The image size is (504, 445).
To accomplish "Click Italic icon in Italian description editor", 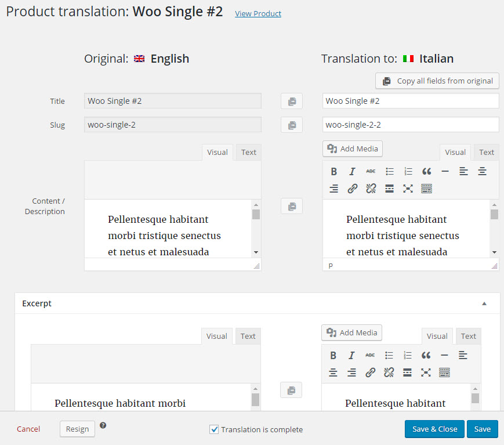I will coord(352,171).
